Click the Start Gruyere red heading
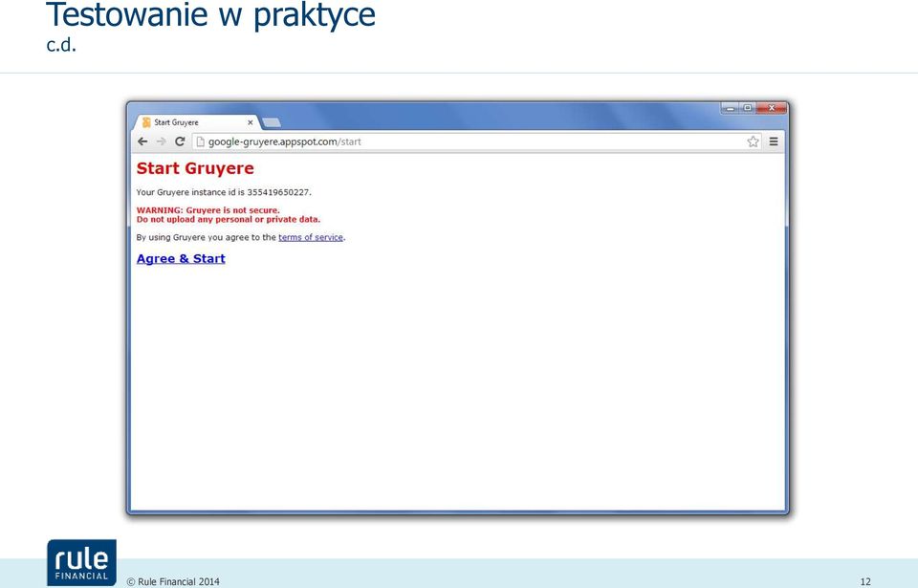918x588 pixels. point(195,168)
